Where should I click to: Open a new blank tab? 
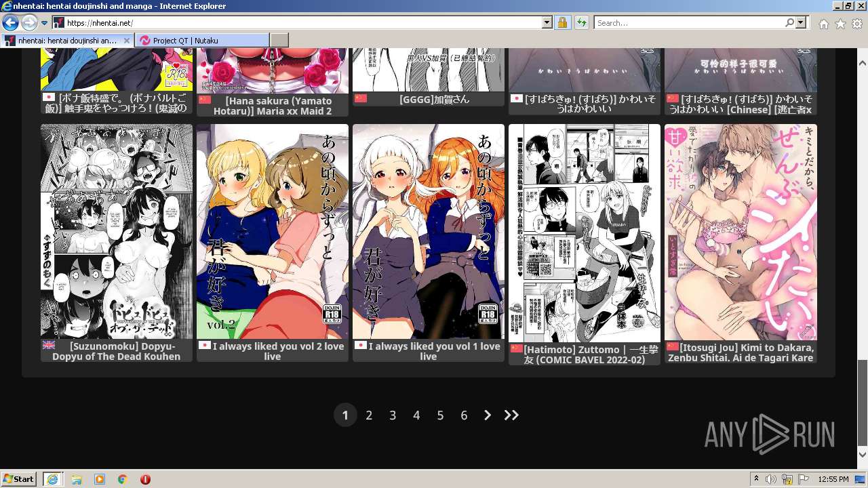[x=279, y=41]
